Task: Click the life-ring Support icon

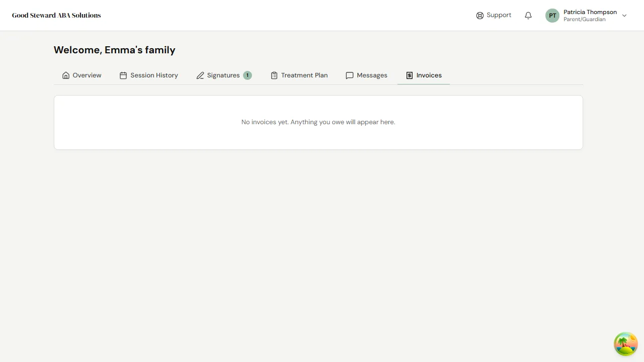Action: click(x=479, y=15)
